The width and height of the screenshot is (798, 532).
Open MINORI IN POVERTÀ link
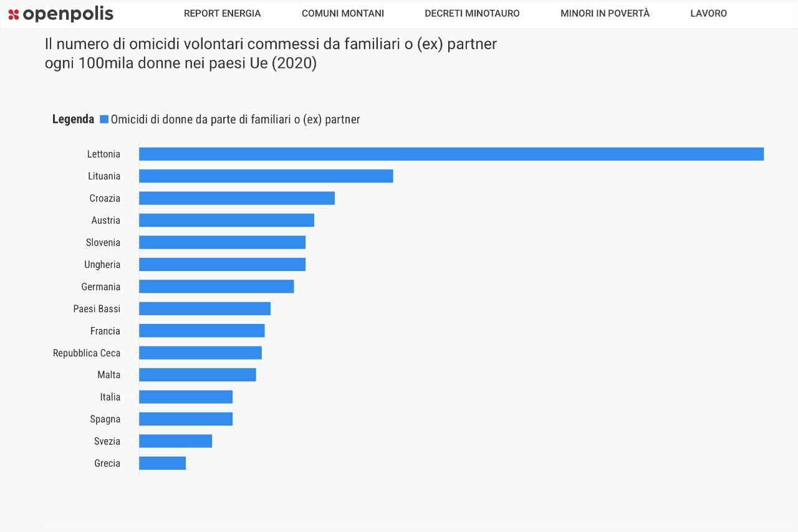tap(605, 14)
